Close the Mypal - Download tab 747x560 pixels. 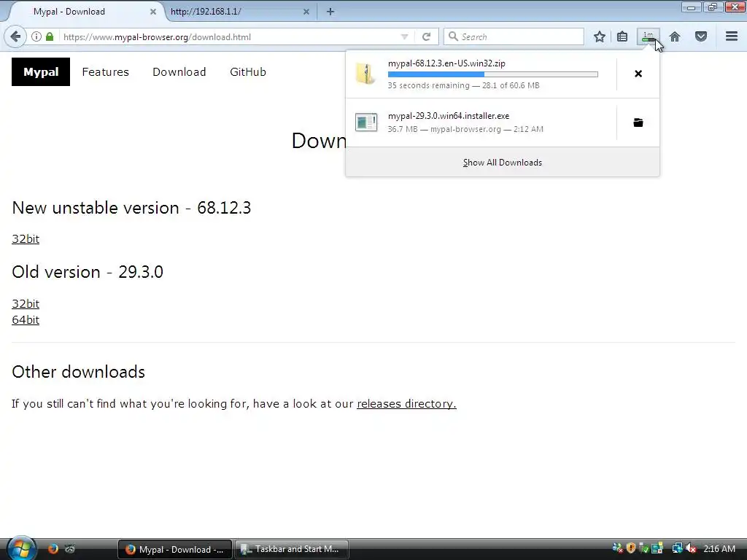pyautogui.click(x=153, y=12)
